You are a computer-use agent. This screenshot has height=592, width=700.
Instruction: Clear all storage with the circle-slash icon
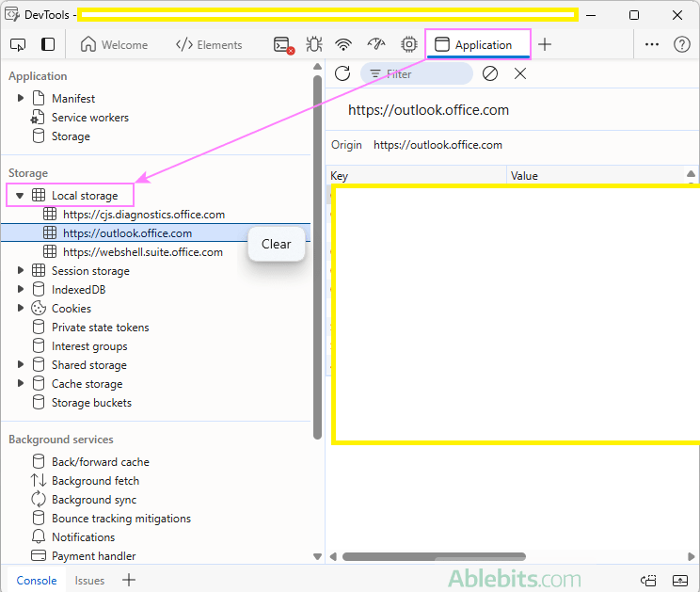490,73
